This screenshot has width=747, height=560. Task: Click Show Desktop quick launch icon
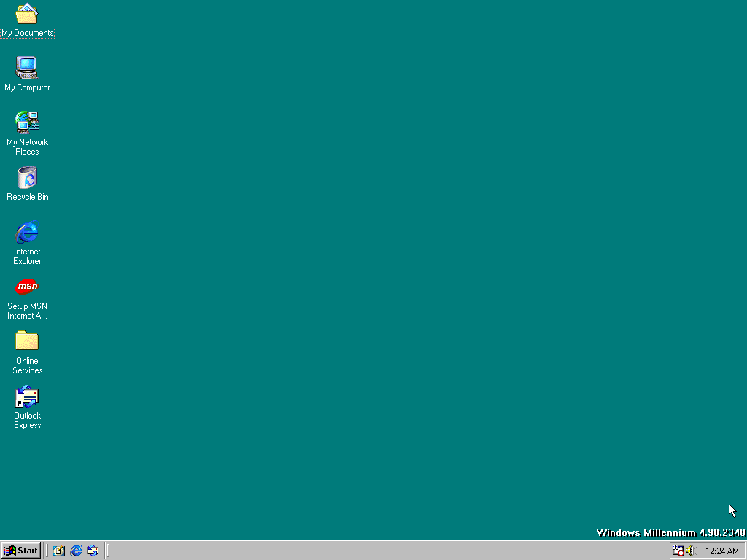(58, 551)
